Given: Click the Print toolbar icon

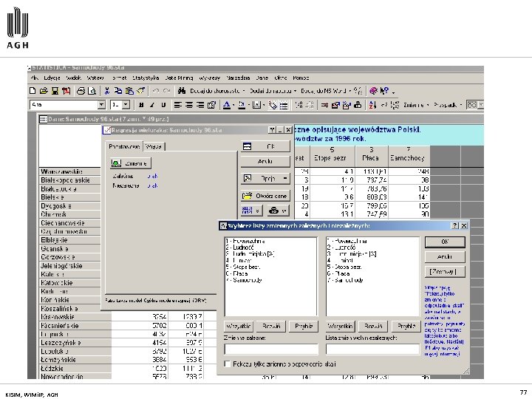Looking at the screenshot, I should tap(81, 91).
